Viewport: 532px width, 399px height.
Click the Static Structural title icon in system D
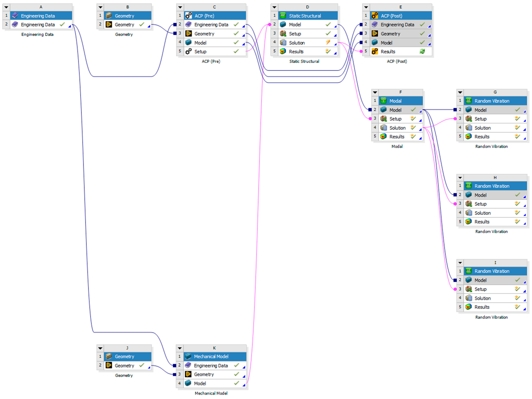coord(283,16)
